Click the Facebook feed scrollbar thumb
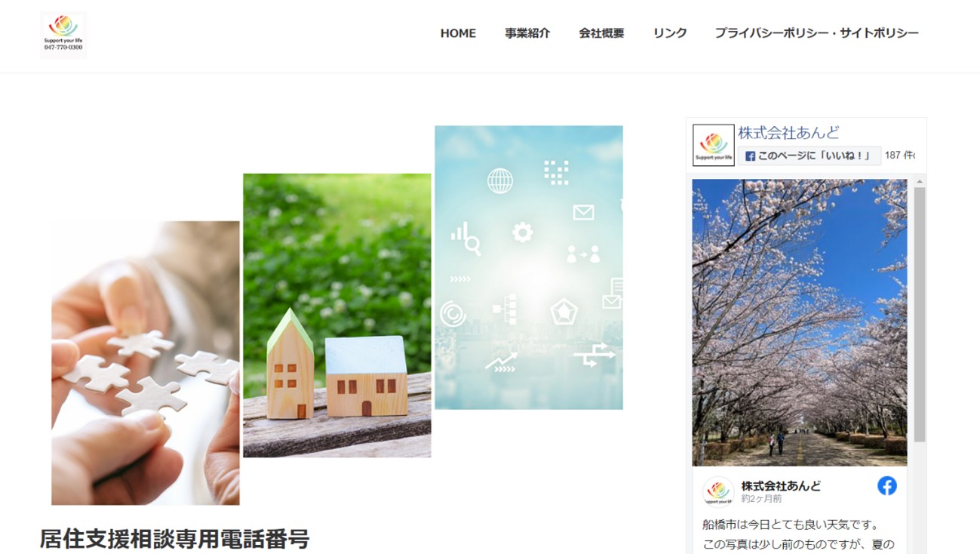Screen dimensions: 980x554 click(920, 314)
